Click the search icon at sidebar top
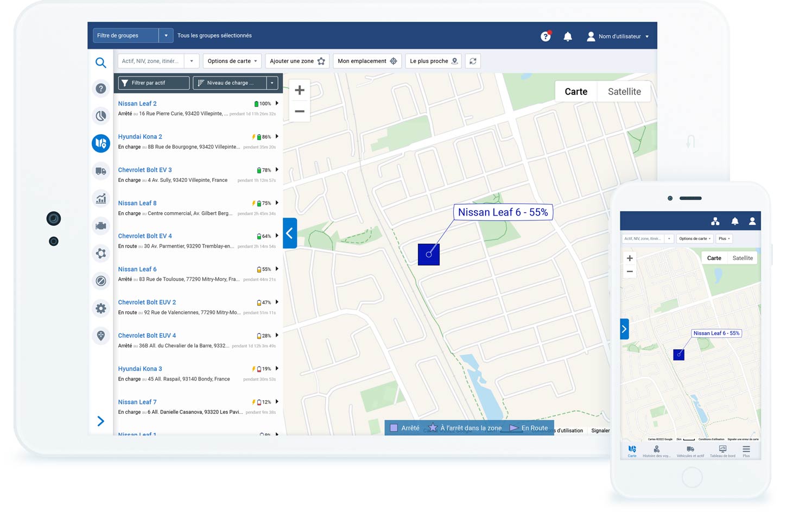 [101, 63]
